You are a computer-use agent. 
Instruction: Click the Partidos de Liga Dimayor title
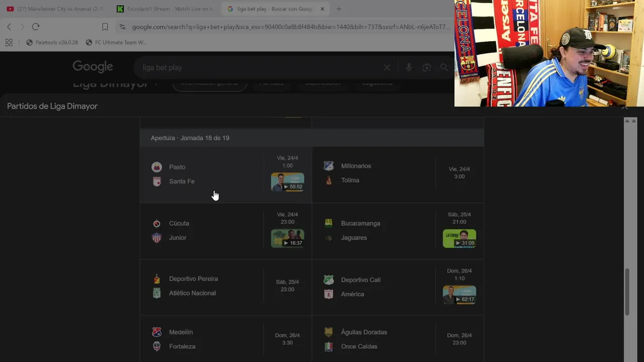tap(52, 106)
